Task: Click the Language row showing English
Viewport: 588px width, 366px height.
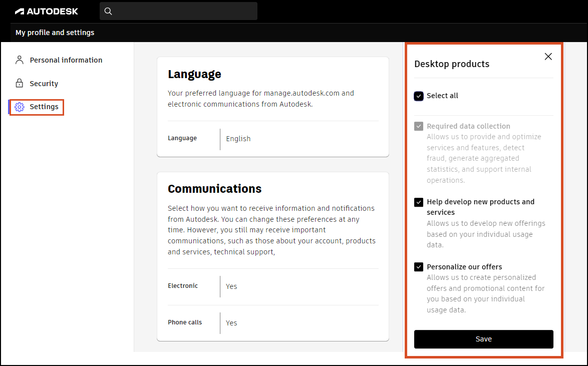Action: click(x=273, y=139)
